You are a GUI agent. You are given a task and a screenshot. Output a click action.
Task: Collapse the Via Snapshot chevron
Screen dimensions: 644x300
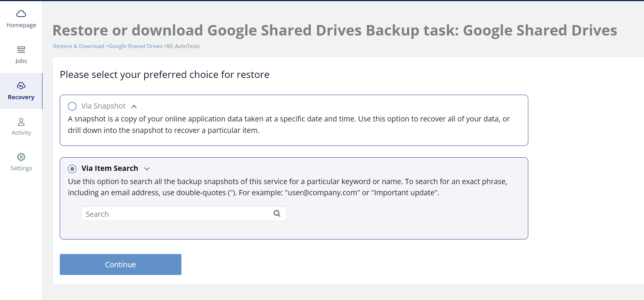tap(134, 106)
